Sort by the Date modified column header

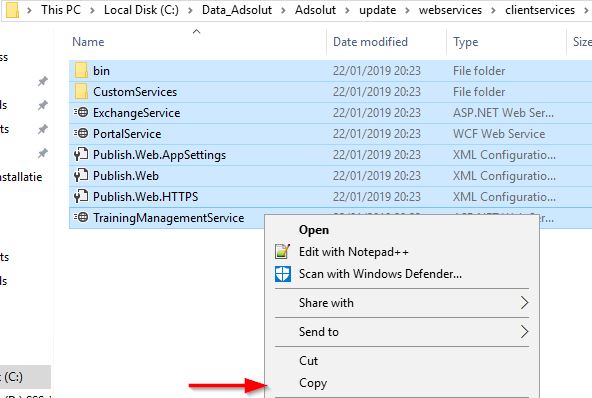click(x=370, y=42)
